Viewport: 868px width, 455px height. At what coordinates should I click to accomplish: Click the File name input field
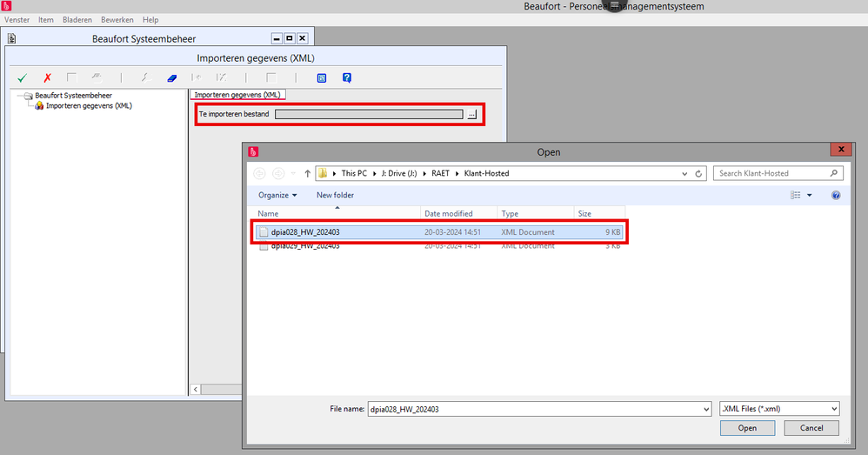(535, 409)
